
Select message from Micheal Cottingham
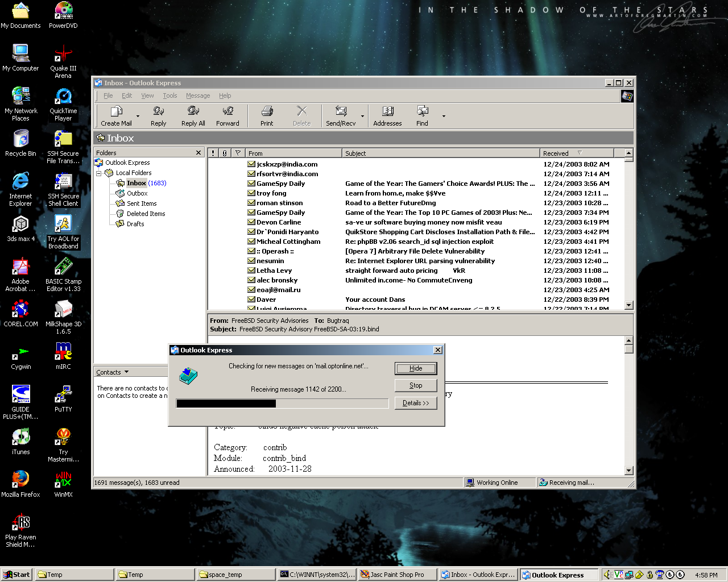416,242
